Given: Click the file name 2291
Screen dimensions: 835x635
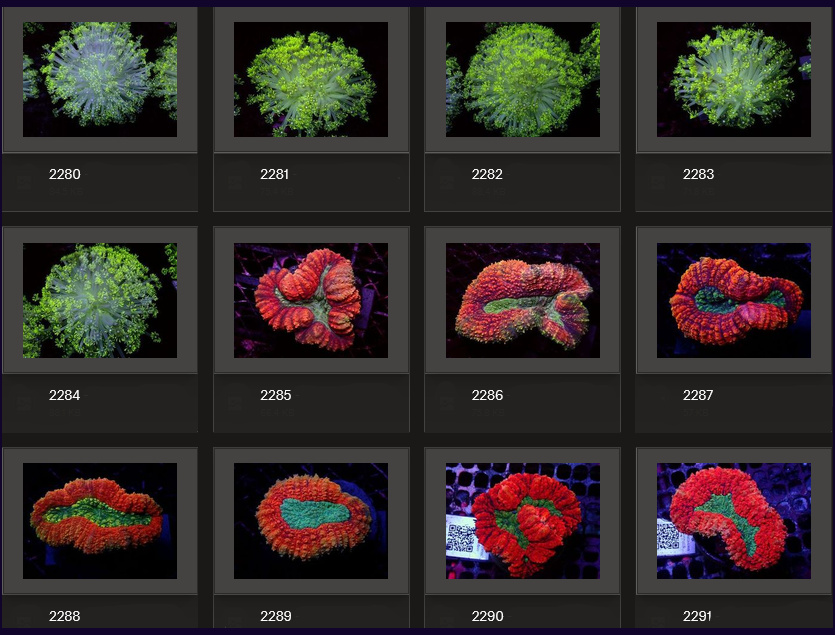Looking at the screenshot, I should coord(697,616).
